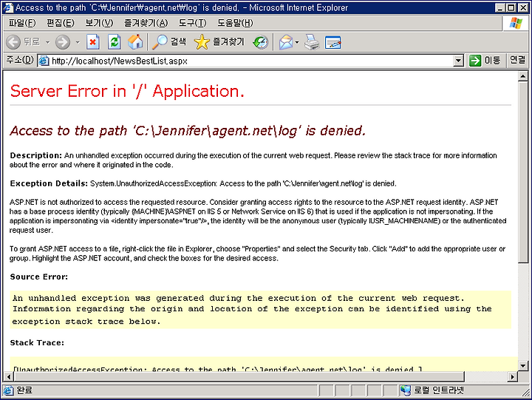
Task: Open the 보기(V) menu
Action: (x=99, y=23)
